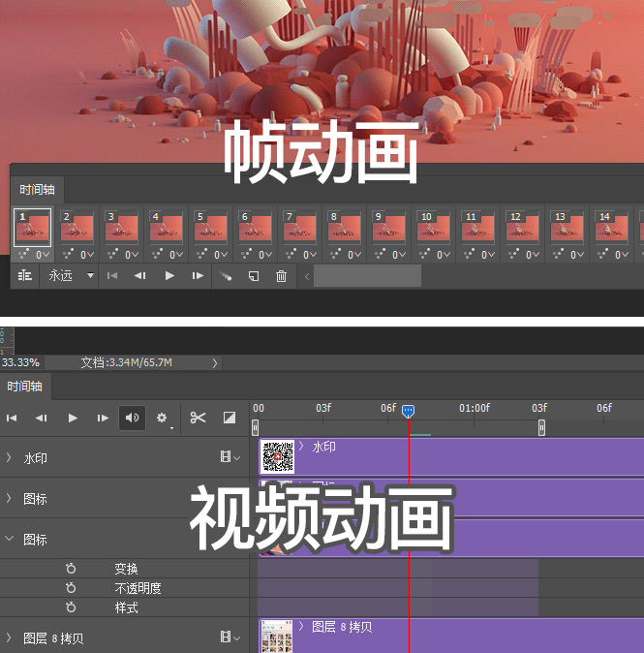
Task: Select frame 4 thumbnail
Action: click(x=167, y=228)
